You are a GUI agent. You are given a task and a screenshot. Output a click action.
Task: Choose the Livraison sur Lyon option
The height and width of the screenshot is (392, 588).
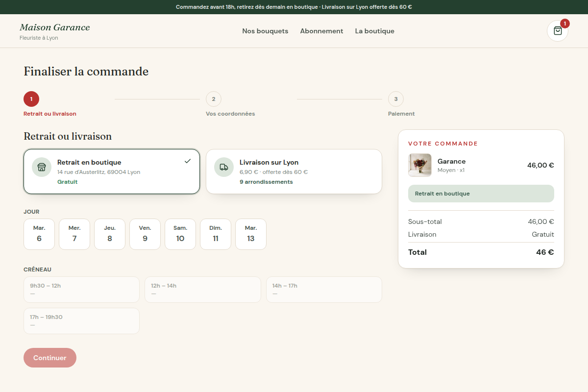294,171
